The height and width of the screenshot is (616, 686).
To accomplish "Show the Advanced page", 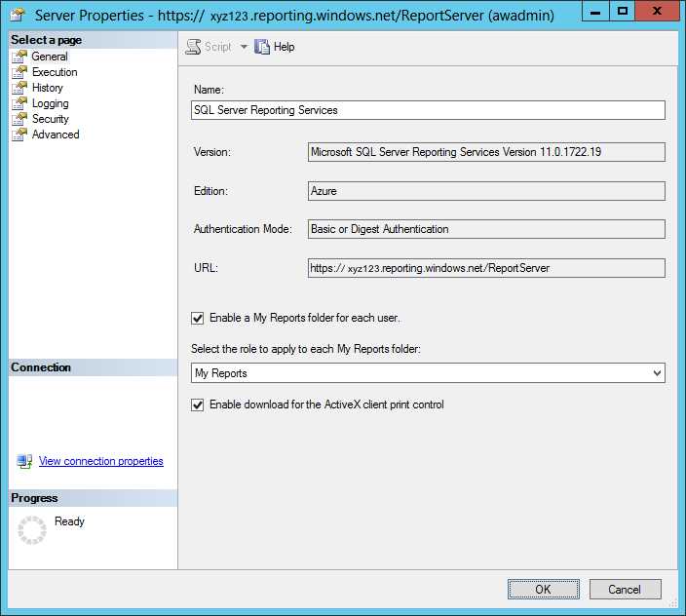I will pos(56,135).
